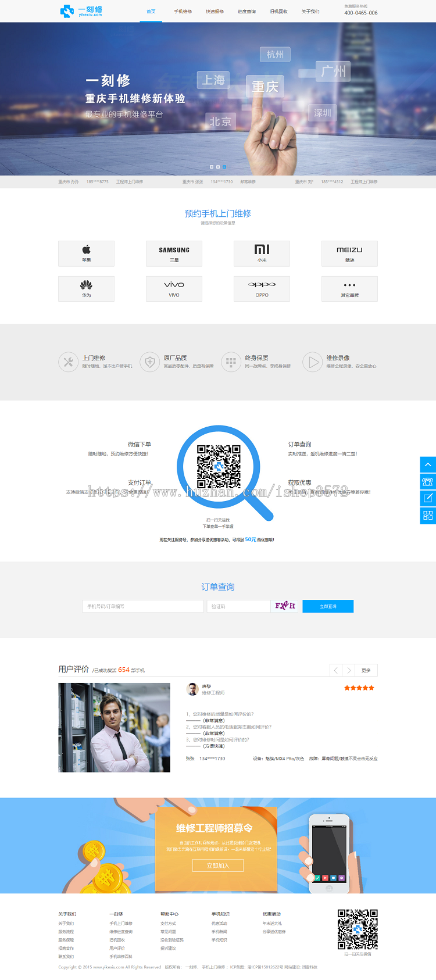Image resolution: width=436 pixels, height=980 pixels.
Task: Click the 订单查询 section heading
Action: [218, 587]
